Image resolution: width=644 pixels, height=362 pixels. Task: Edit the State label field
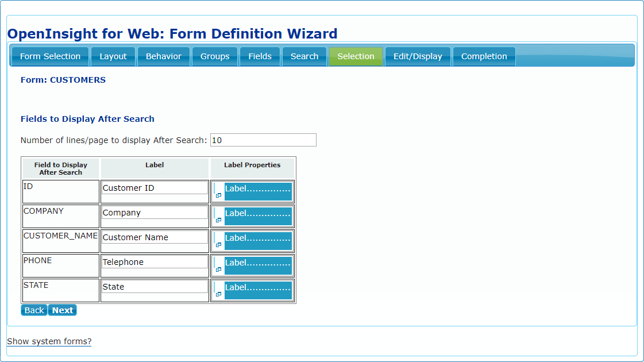(155, 286)
